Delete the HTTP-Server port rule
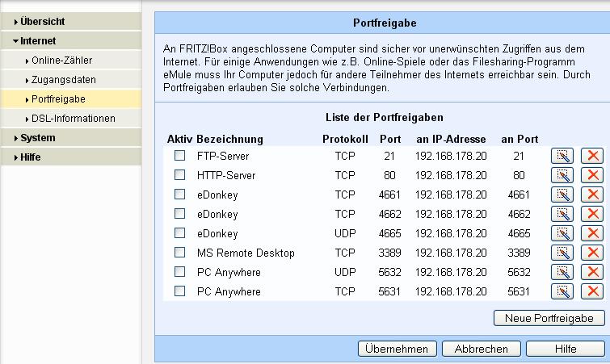Image resolution: width=610 pixels, height=364 pixels. pos(592,175)
